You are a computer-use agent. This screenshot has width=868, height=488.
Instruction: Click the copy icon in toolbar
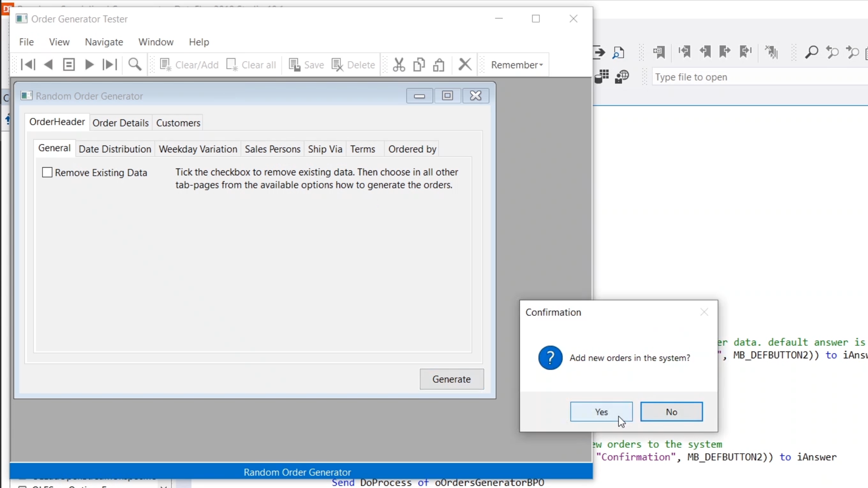[419, 65]
